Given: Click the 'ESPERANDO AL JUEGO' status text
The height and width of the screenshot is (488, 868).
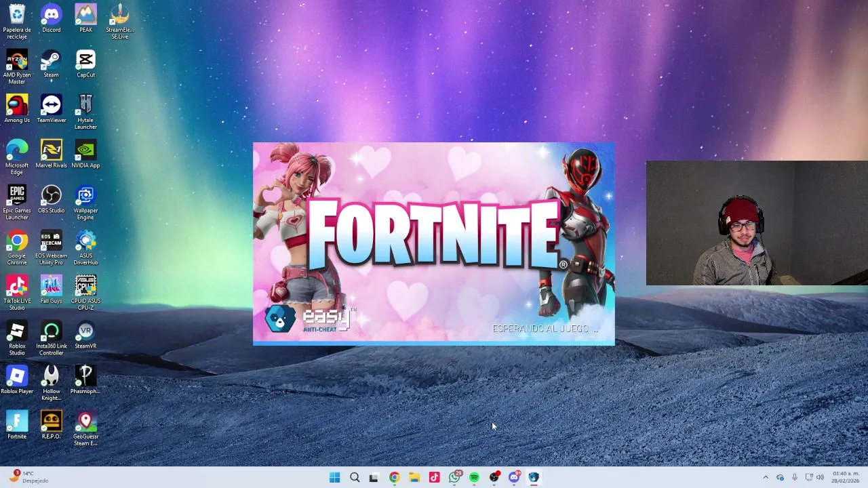Looking at the screenshot, I should (x=545, y=329).
